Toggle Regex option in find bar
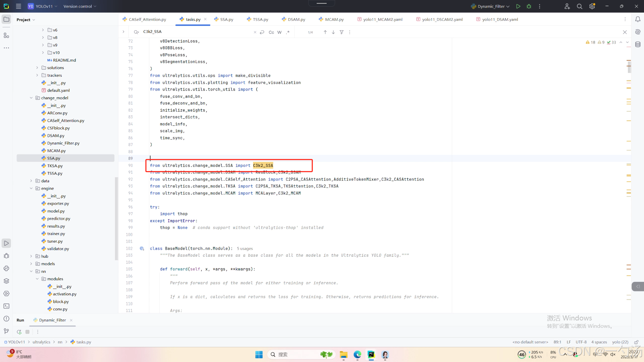This screenshot has height=362, width=644. [288, 32]
